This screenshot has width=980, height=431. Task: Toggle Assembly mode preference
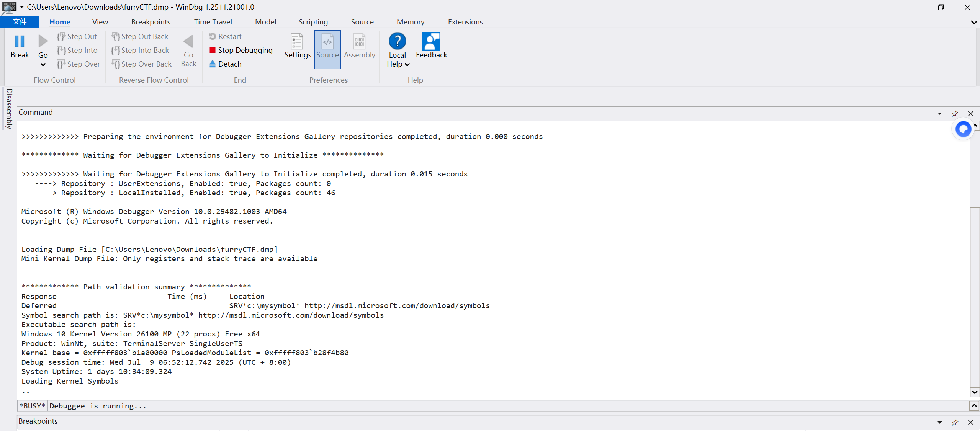(x=359, y=46)
